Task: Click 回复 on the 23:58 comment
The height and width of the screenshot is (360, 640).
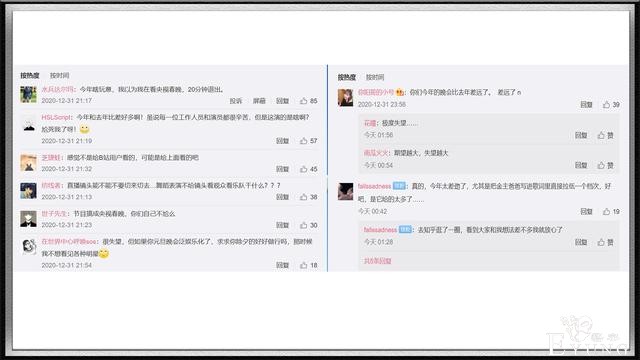Action: (x=587, y=105)
